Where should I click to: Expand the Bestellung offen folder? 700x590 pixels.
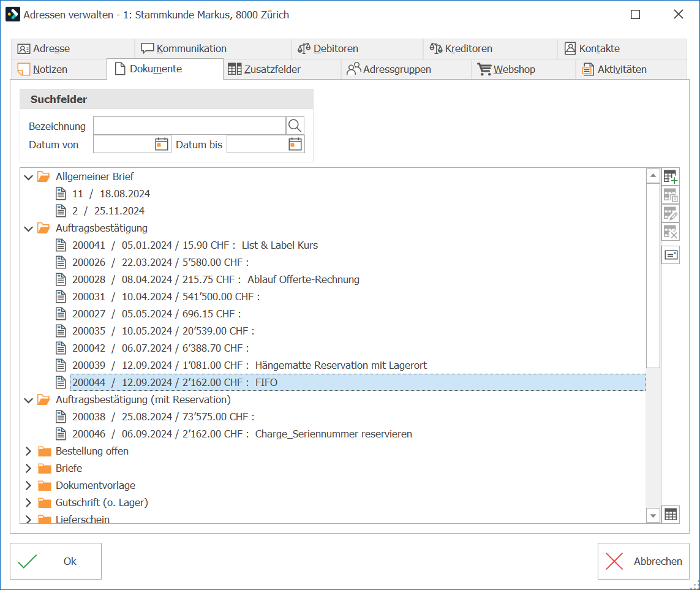tap(29, 451)
